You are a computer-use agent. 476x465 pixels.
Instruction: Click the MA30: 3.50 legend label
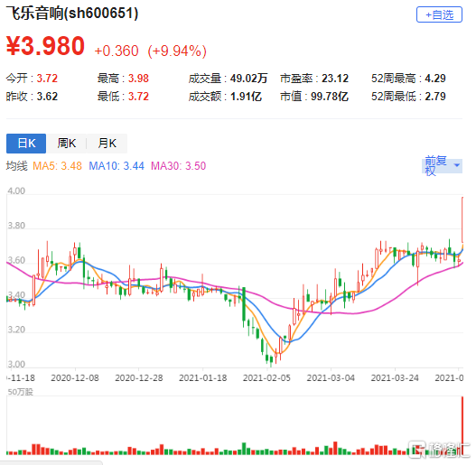(179, 166)
